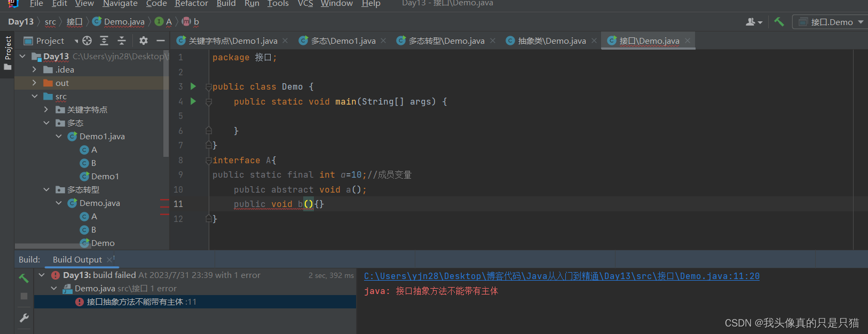Click line number 11 in the gutter
The height and width of the screenshot is (334, 868).
click(x=178, y=204)
